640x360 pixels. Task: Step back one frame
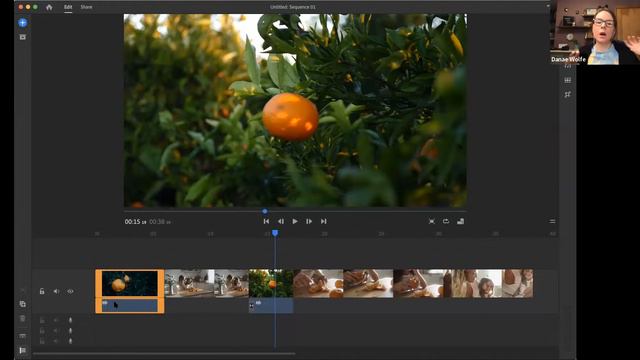(281, 221)
